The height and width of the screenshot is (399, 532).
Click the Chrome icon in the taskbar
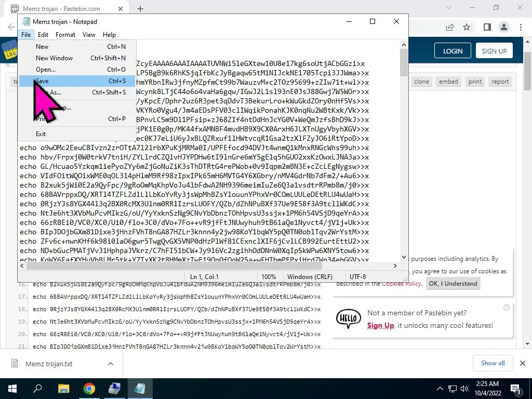89,389
